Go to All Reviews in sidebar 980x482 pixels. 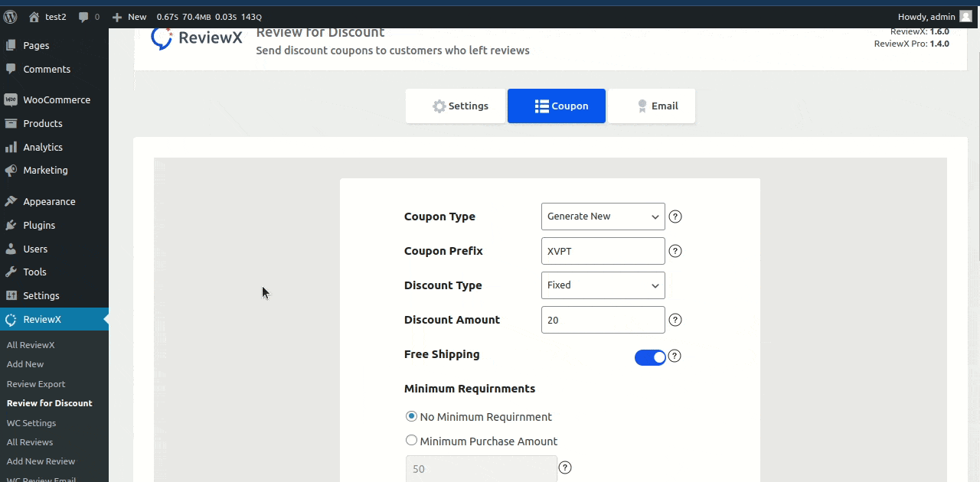30,442
